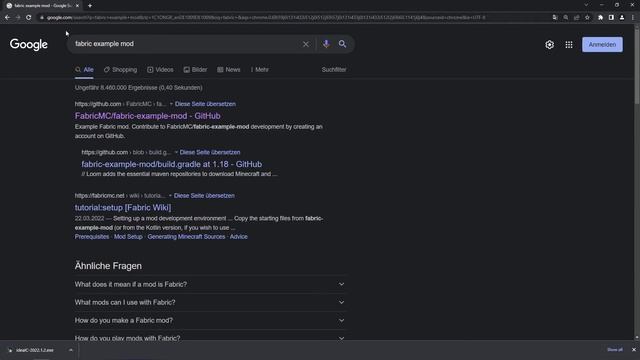The width and height of the screenshot is (640, 360).
Task: Start voice search with the microphone icon
Action: click(x=326, y=44)
